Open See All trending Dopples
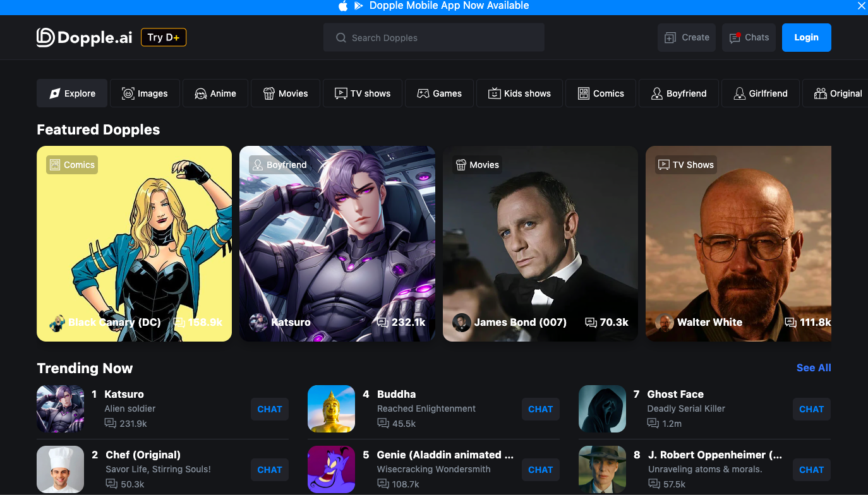This screenshot has height=495, width=868. (814, 367)
